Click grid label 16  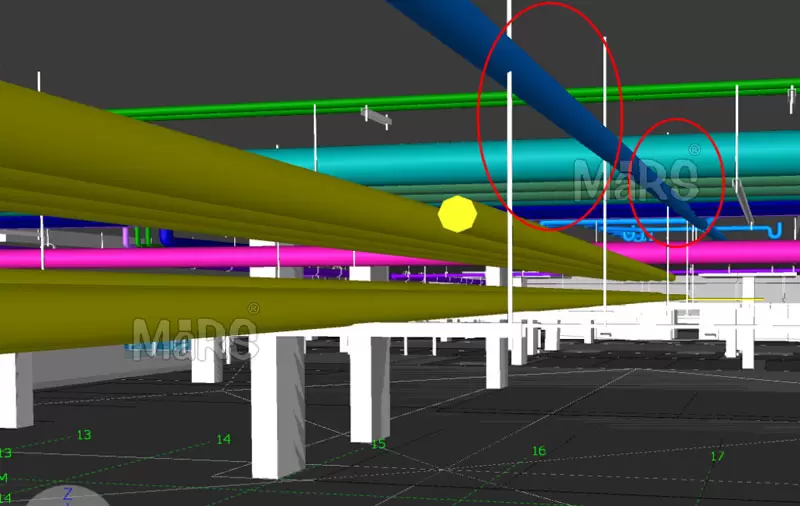[538, 451]
